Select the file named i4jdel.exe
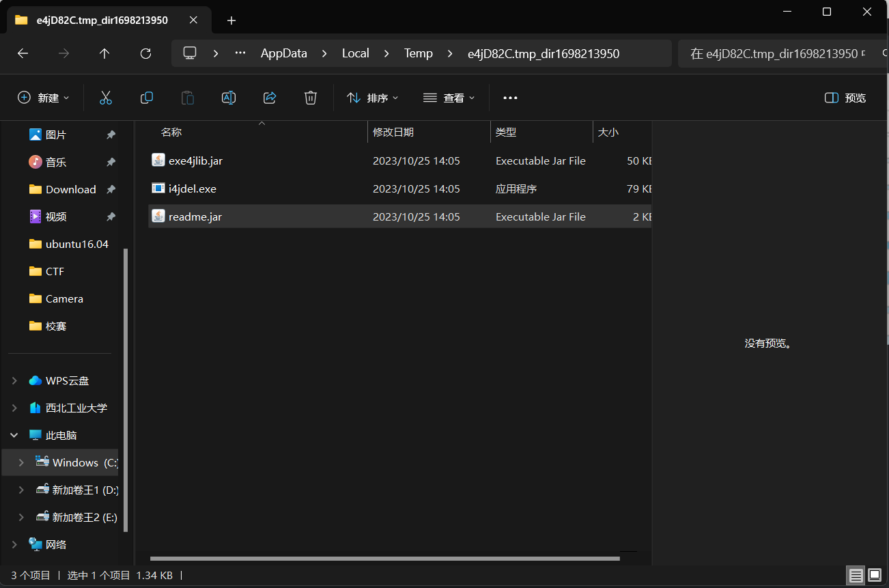889x588 pixels. point(193,189)
